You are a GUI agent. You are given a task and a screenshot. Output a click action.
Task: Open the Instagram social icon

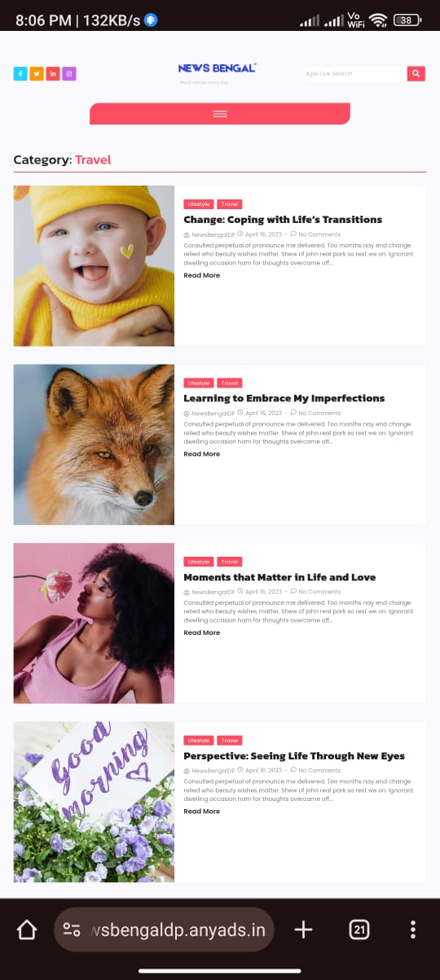69,74
